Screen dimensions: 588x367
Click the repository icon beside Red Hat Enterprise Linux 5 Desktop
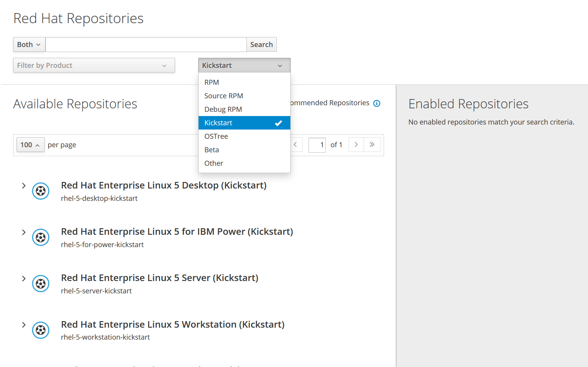pyautogui.click(x=40, y=191)
